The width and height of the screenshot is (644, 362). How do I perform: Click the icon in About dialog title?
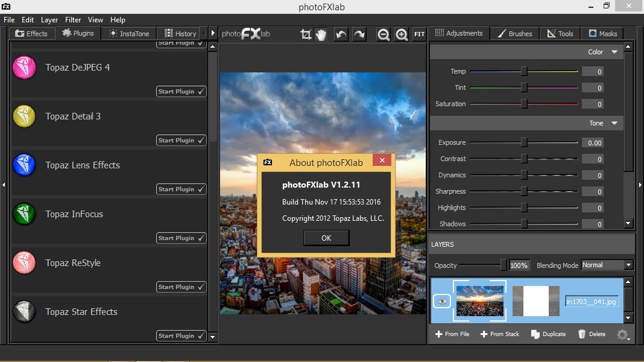click(x=268, y=162)
